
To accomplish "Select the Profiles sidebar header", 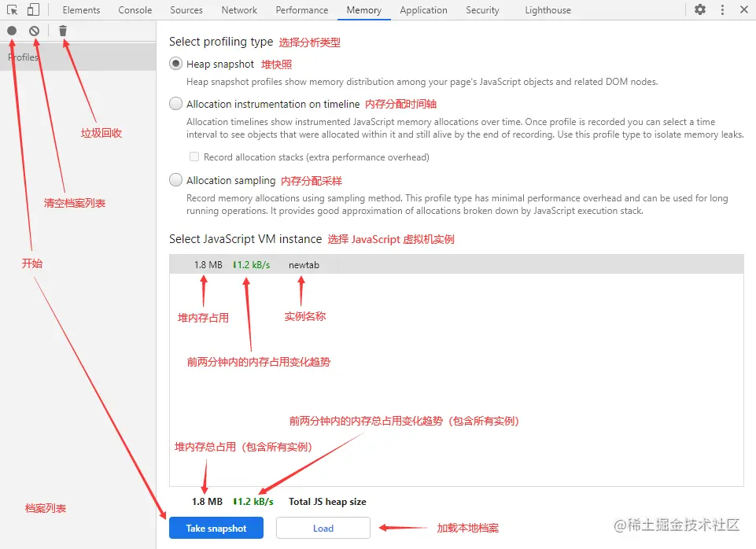I will click(x=78, y=57).
